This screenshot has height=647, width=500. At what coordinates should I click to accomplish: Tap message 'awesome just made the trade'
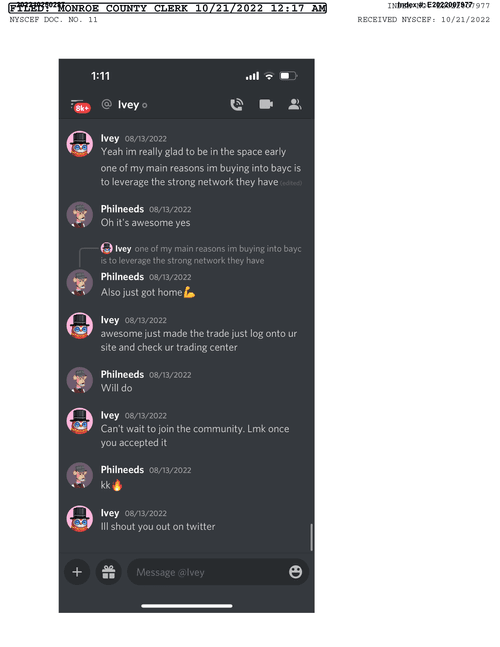pos(198,340)
